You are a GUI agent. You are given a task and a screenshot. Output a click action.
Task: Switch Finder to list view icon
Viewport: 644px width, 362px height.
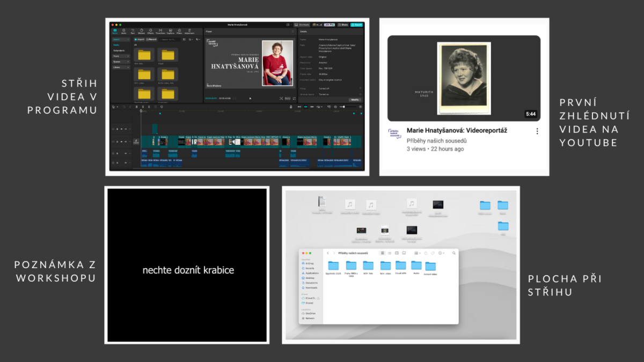pyautogui.click(x=390, y=253)
